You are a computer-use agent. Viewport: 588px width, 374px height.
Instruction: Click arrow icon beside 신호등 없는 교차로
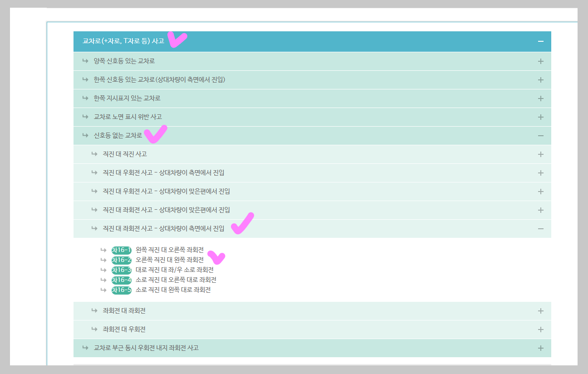85,135
